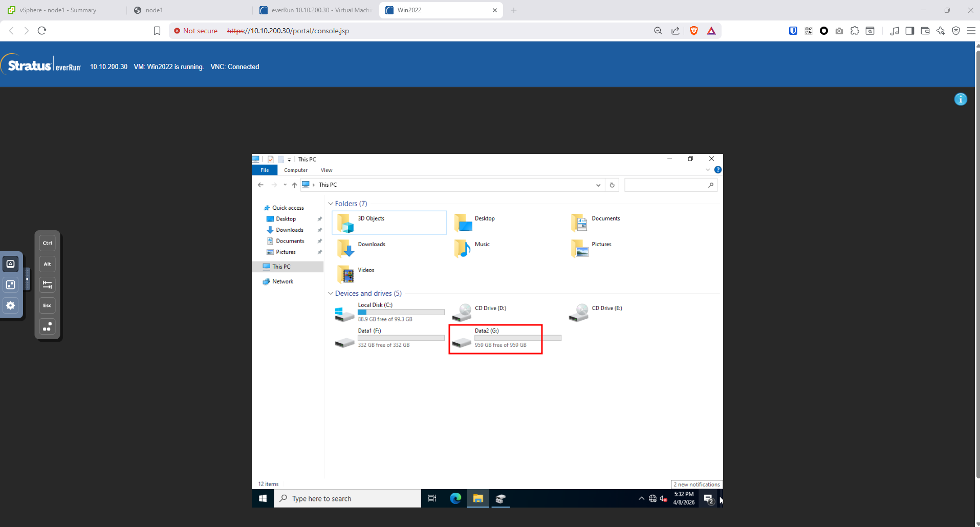Open the Computer ribbon tab
Viewport: 980px width, 527px height.
pos(296,170)
